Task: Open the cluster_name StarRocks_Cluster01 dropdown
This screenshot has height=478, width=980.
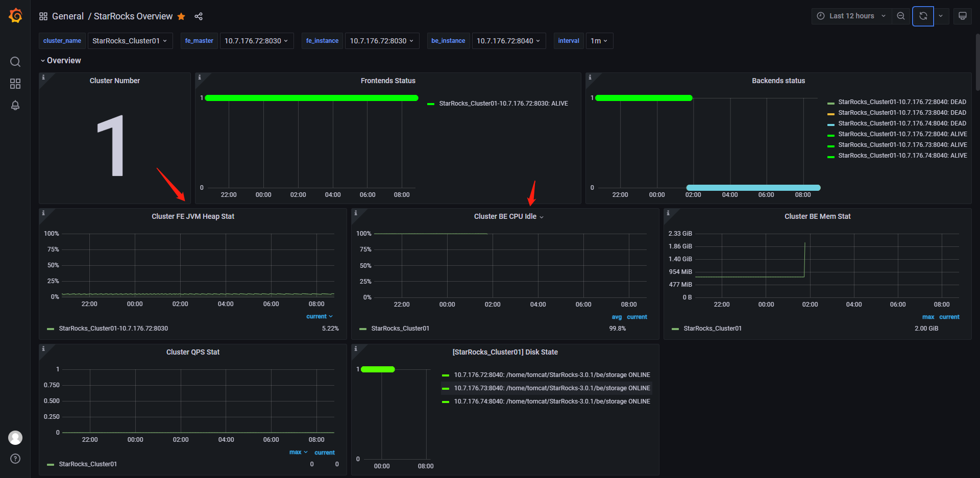Action: [x=130, y=41]
